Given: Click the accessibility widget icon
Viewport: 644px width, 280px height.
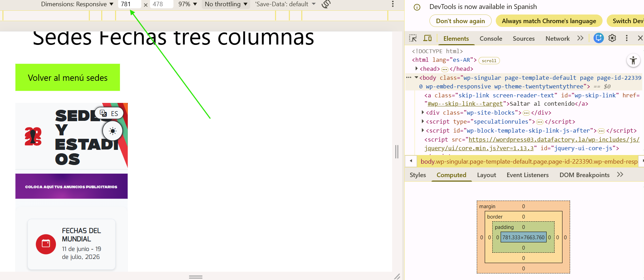Looking at the screenshot, I should point(633,61).
